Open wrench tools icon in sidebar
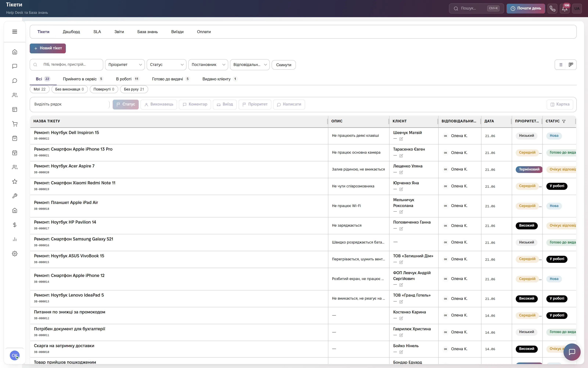The image size is (588, 368). coord(15,196)
